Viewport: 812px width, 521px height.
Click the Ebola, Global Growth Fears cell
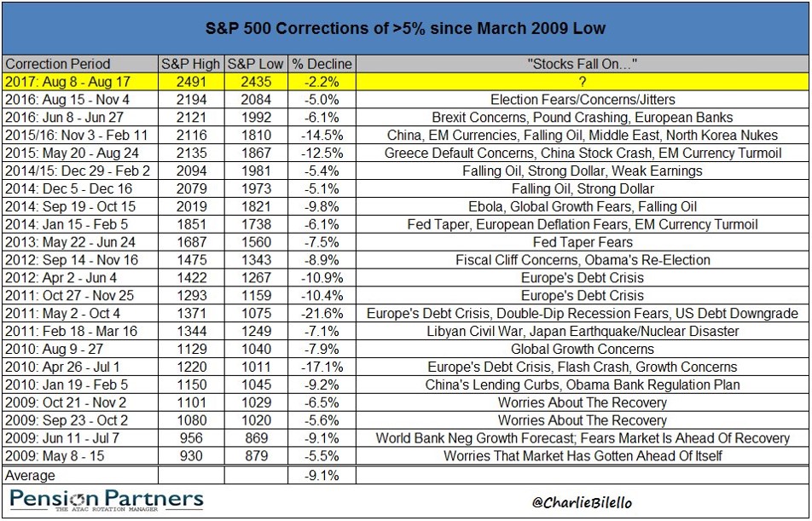pos(583,206)
